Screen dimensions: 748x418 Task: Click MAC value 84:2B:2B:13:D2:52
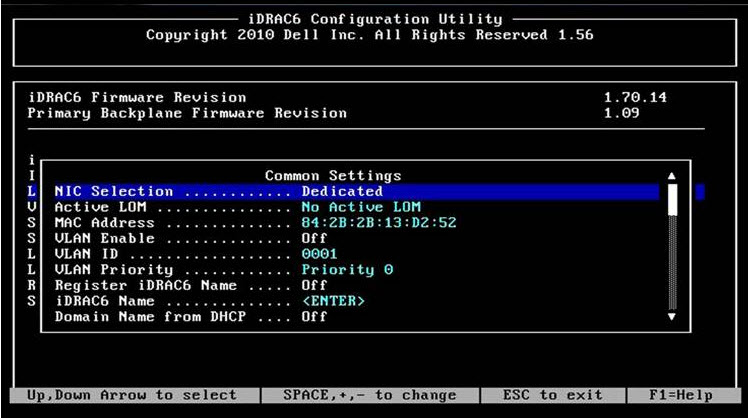click(x=379, y=223)
